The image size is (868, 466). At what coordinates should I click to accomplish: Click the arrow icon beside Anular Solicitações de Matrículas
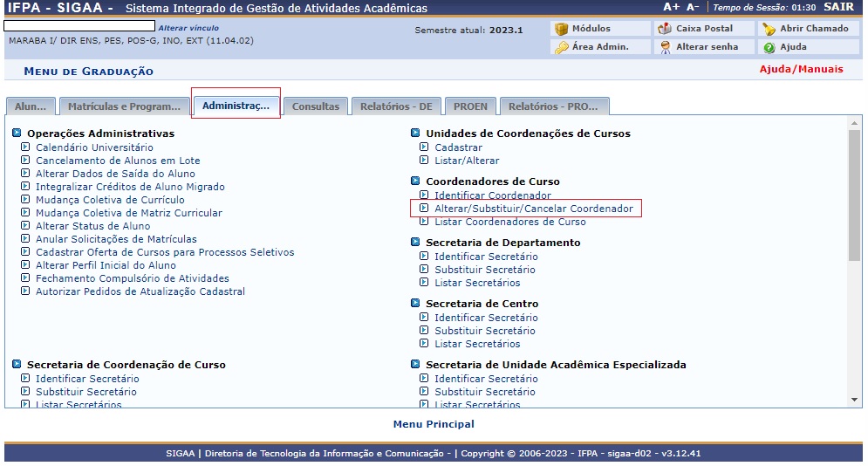(x=25, y=238)
